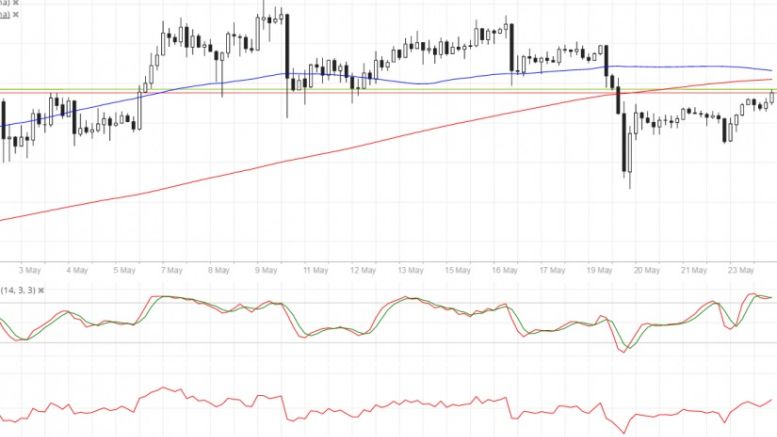Click the 16 May date label

504,270
